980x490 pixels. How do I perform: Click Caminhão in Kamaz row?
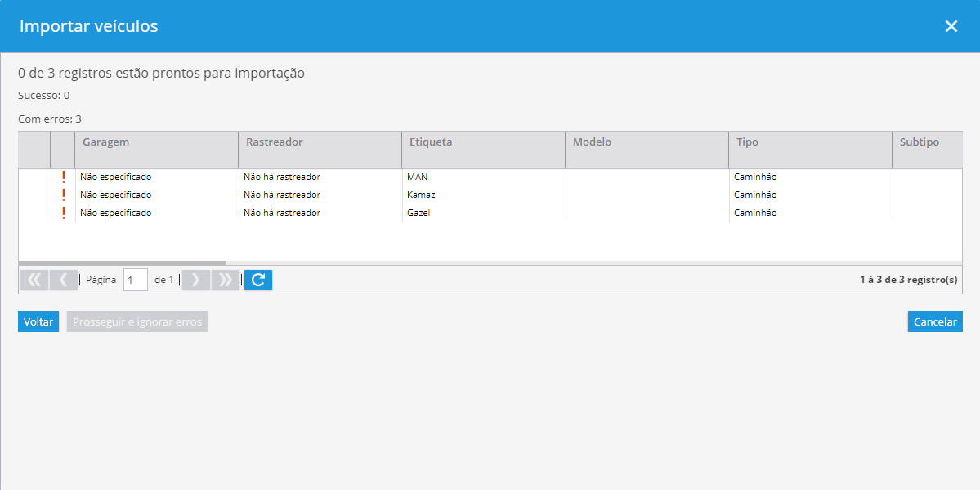[755, 196]
